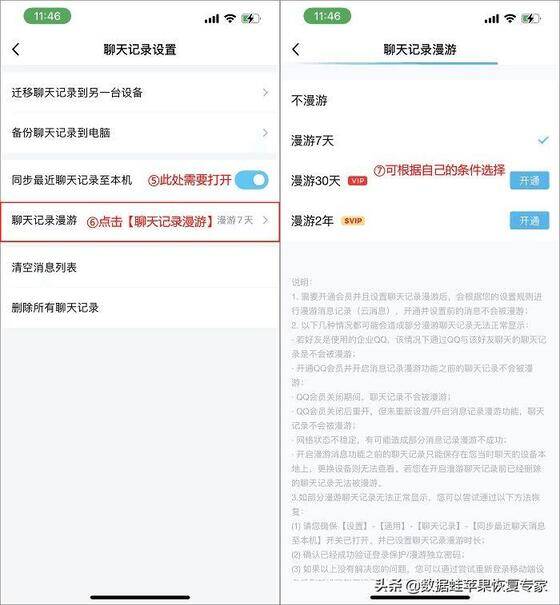Tap 开通 button for 漫游2年

(529, 220)
